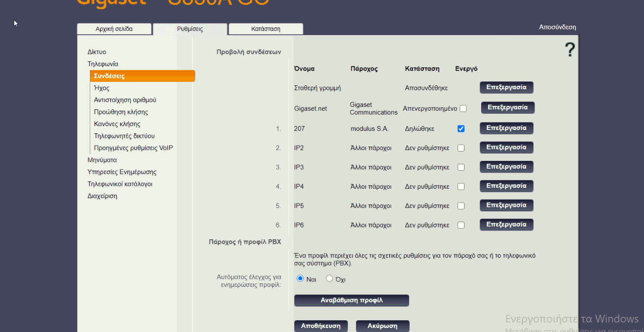Edit the 207 modulus S.A. connection
This screenshot has height=332, width=644.
point(506,128)
